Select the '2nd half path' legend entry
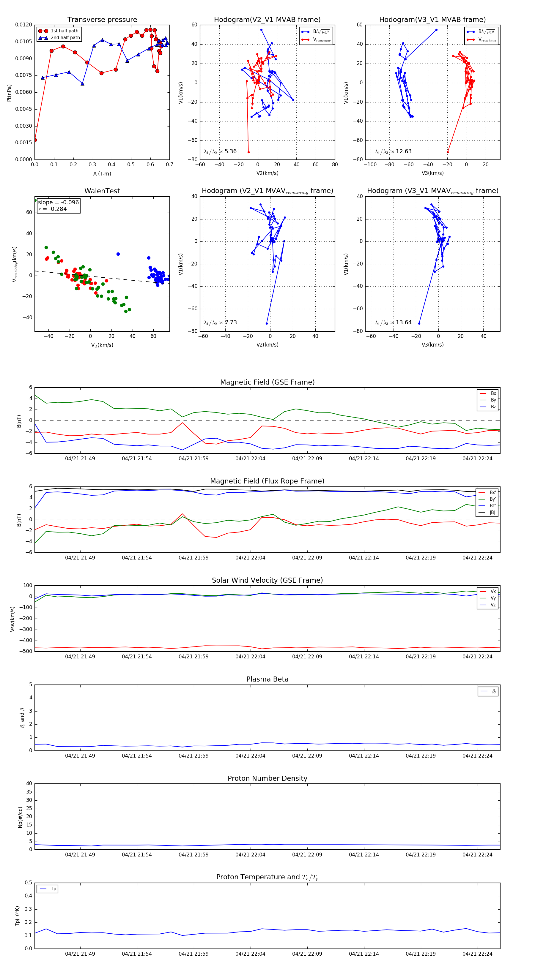Viewport: 535px width, 980px height. tap(59, 38)
